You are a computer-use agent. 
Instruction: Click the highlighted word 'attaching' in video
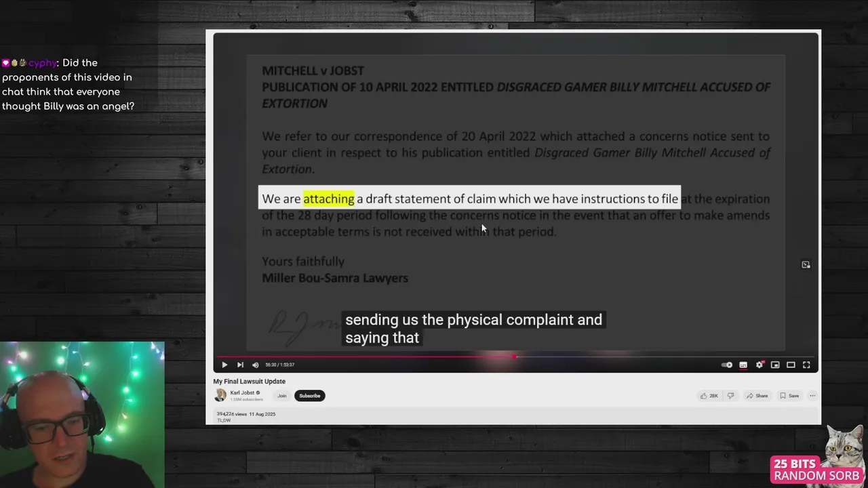click(x=329, y=199)
